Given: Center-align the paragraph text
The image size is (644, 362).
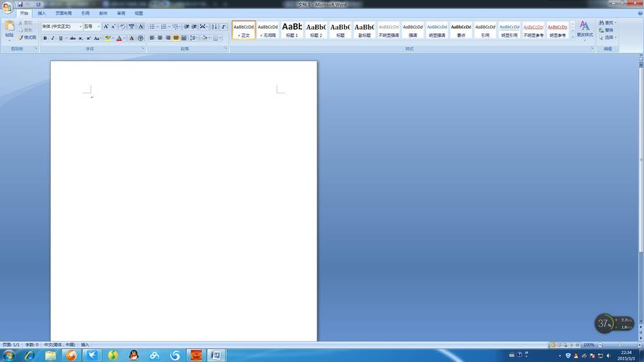Looking at the screenshot, I should point(160,38).
